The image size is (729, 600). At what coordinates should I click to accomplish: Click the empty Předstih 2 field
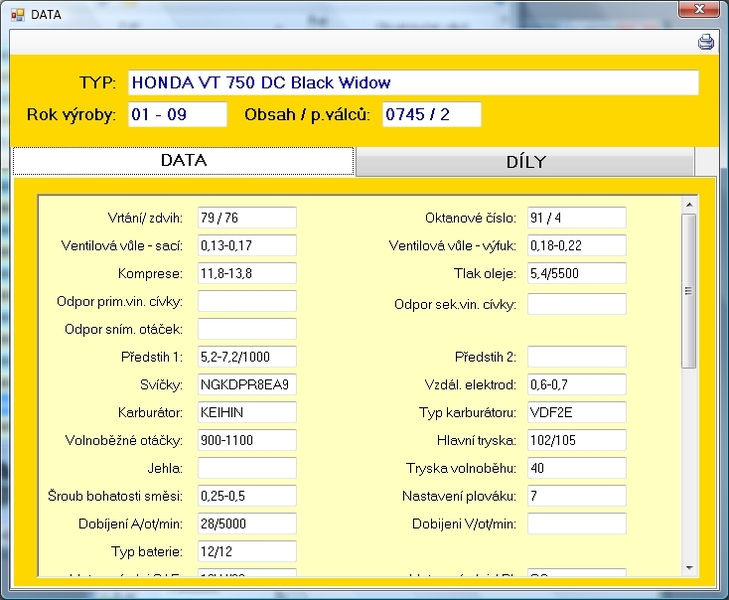577,357
